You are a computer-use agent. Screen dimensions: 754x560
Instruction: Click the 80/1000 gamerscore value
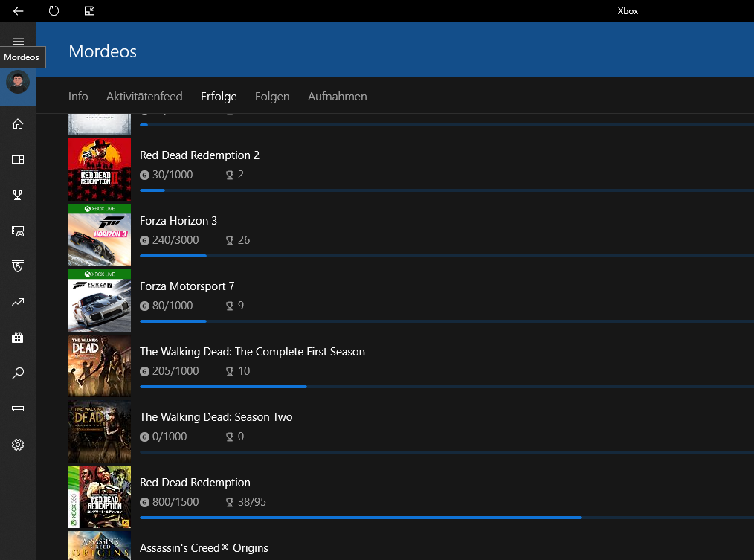pyautogui.click(x=173, y=306)
